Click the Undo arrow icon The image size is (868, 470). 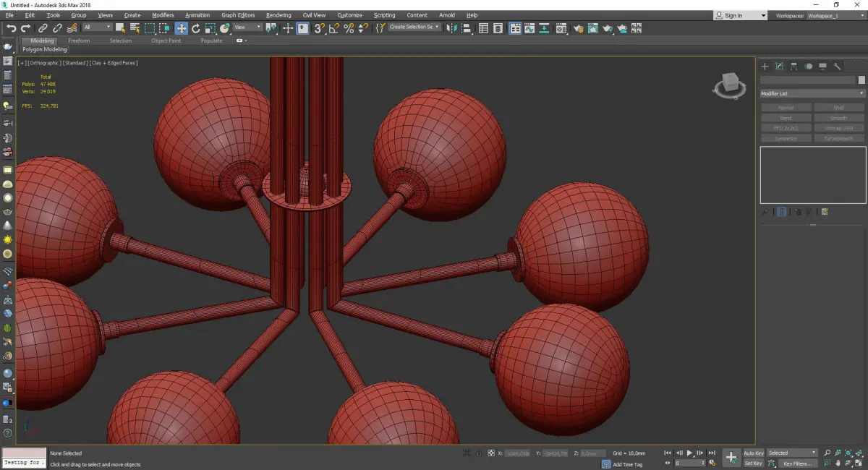pyautogui.click(x=11, y=28)
